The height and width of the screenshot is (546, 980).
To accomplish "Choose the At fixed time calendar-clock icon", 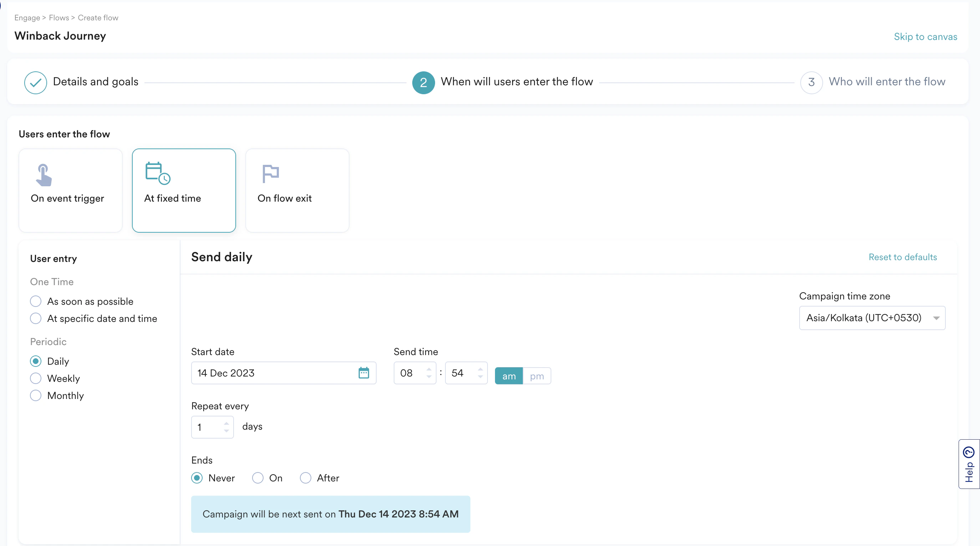I will coord(158,173).
